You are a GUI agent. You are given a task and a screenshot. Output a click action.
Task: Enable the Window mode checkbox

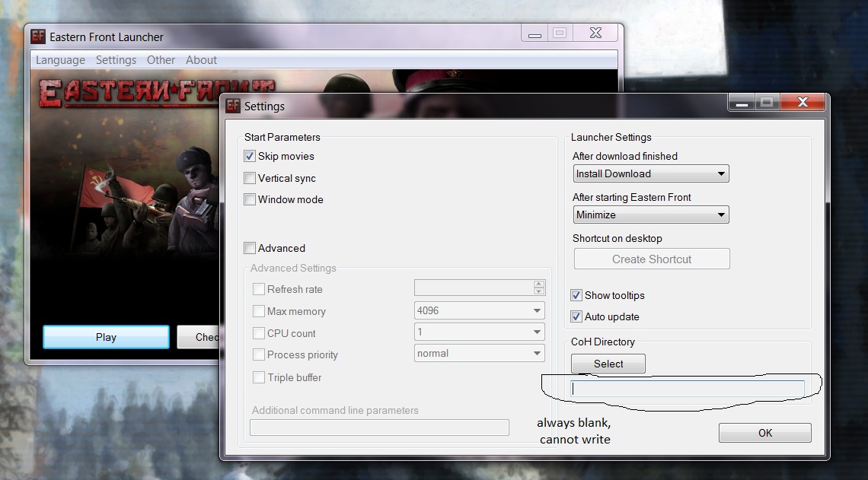[250, 199]
